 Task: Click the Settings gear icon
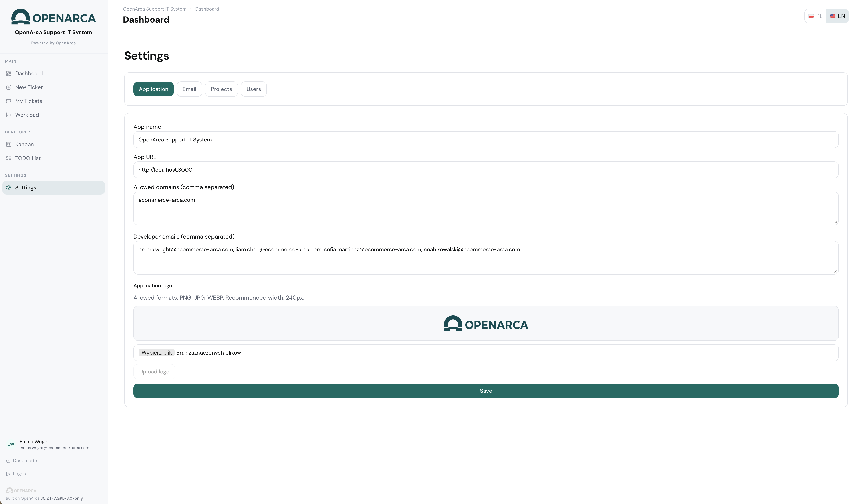pyautogui.click(x=9, y=187)
